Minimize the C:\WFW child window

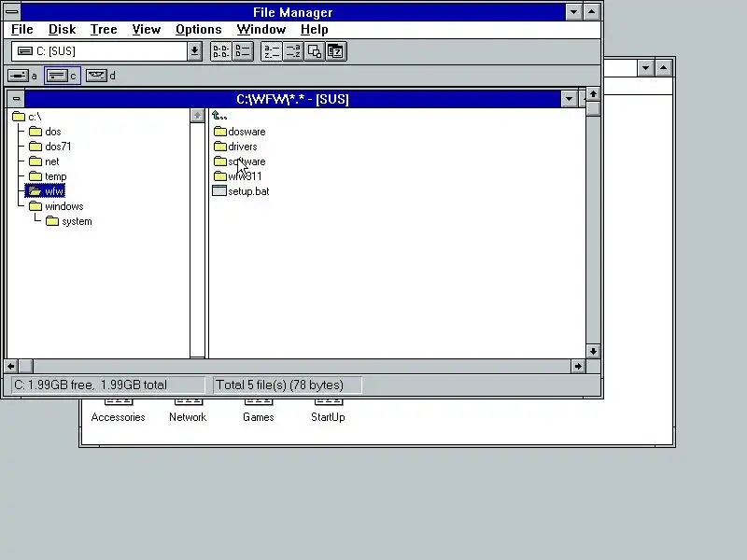pyautogui.click(x=569, y=99)
